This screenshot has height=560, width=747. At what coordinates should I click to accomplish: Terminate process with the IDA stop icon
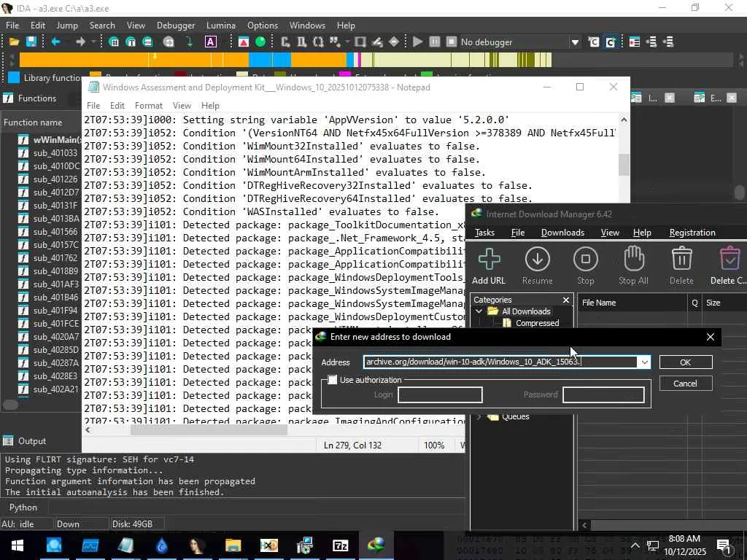point(451,42)
